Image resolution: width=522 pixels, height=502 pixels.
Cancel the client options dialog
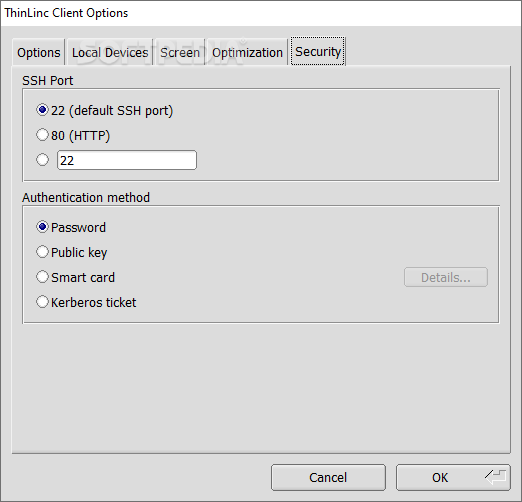point(328,477)
